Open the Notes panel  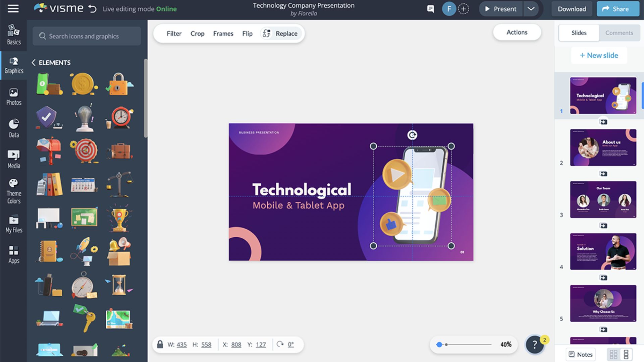pyautogui.click(x=581, y=354)
